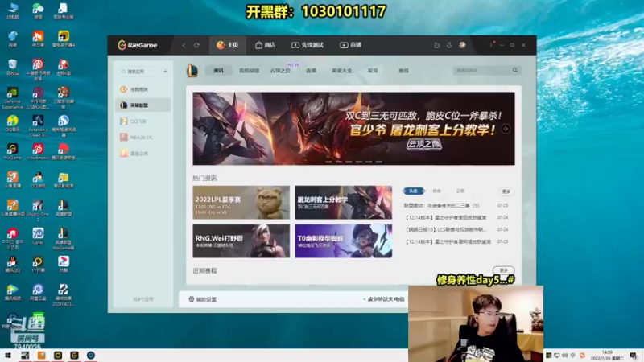Open the 腾讯视频 desktop shortcut
This screenshot has height=362, width=644.
coord(12,293)
